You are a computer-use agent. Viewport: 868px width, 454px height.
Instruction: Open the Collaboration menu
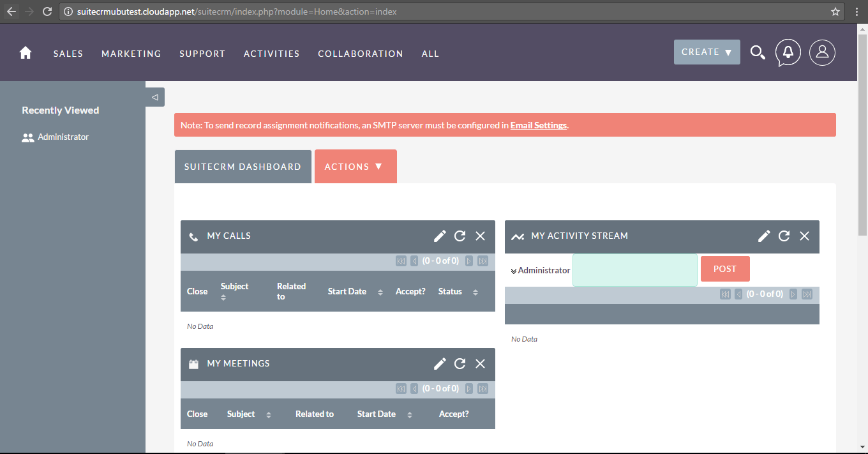click(360, 54)
